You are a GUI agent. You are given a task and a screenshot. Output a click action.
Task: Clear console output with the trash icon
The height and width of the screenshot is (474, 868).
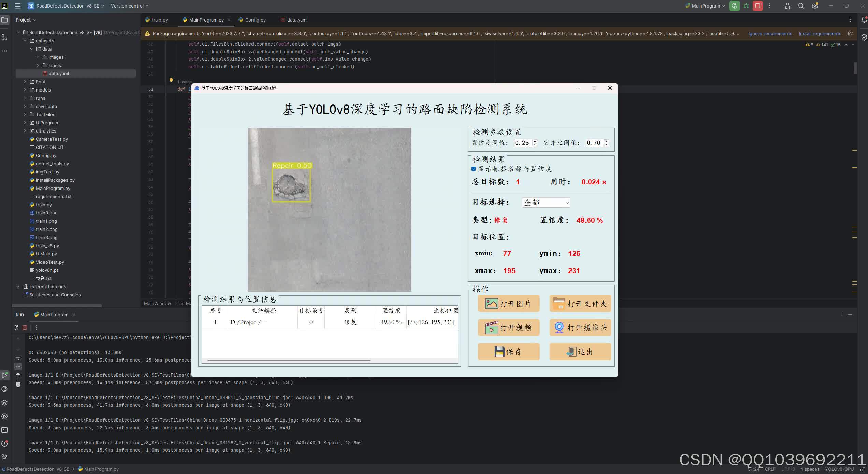click(18, 384)
